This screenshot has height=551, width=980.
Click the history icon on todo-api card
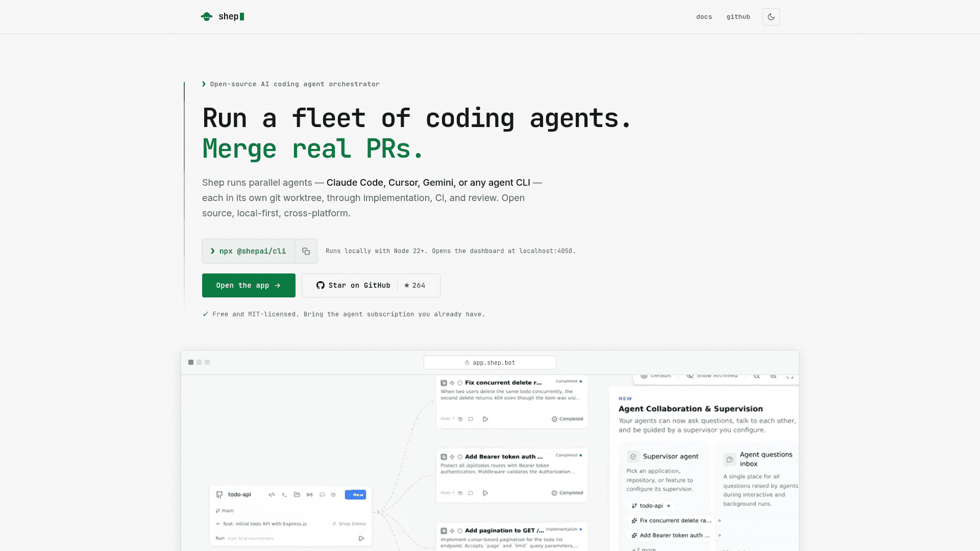pos(334,494)
